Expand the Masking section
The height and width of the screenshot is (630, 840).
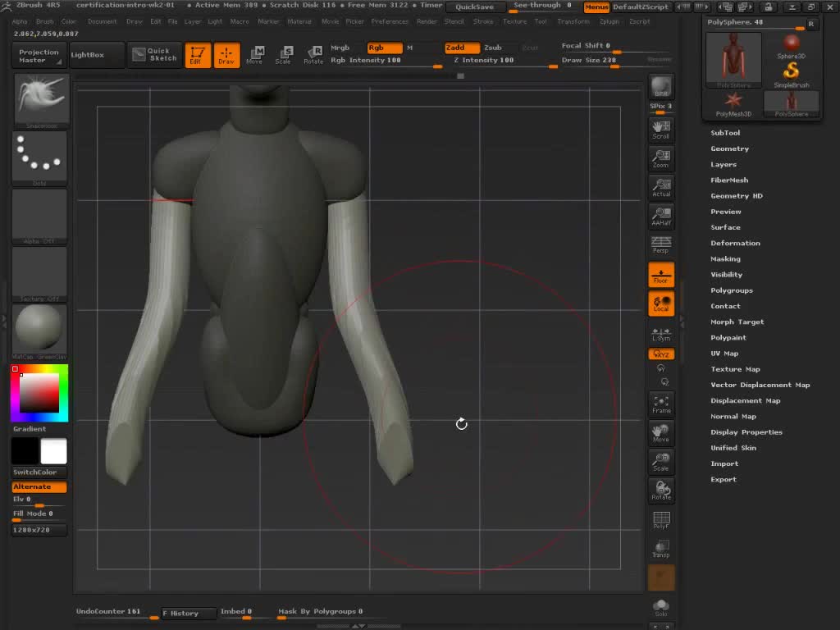pos(726,258)
